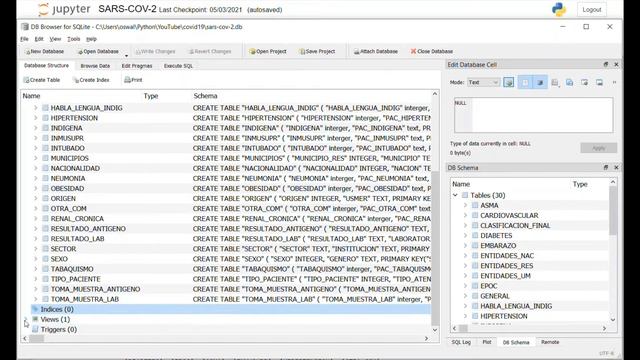
Task: Switch to Remote bottom tab
Action: pos(550,342)
